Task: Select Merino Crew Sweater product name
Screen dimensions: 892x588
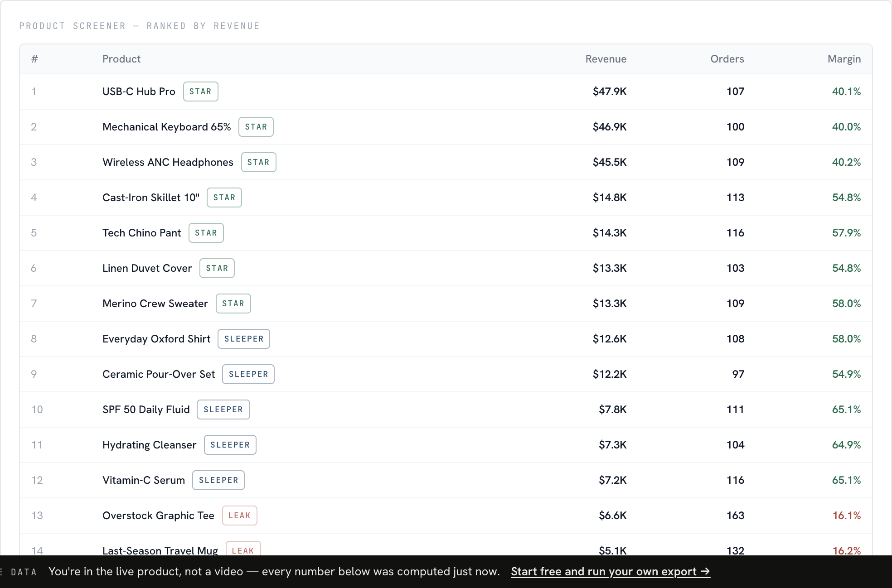Action: [155, 304]
